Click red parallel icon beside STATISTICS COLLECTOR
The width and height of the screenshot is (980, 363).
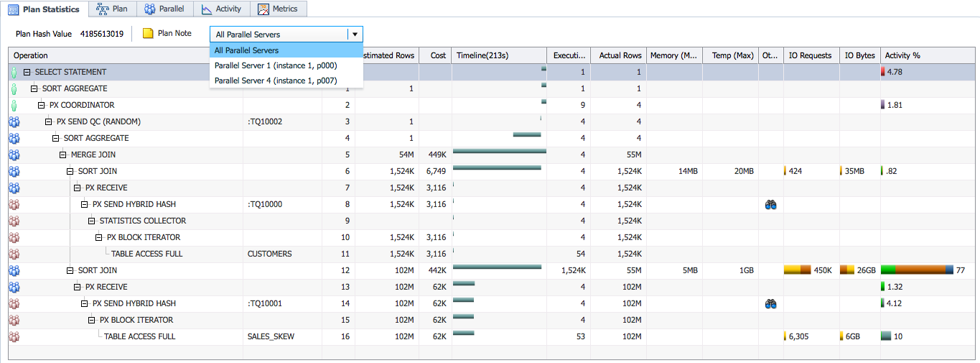pyautogui.click(x=14, y=221)
